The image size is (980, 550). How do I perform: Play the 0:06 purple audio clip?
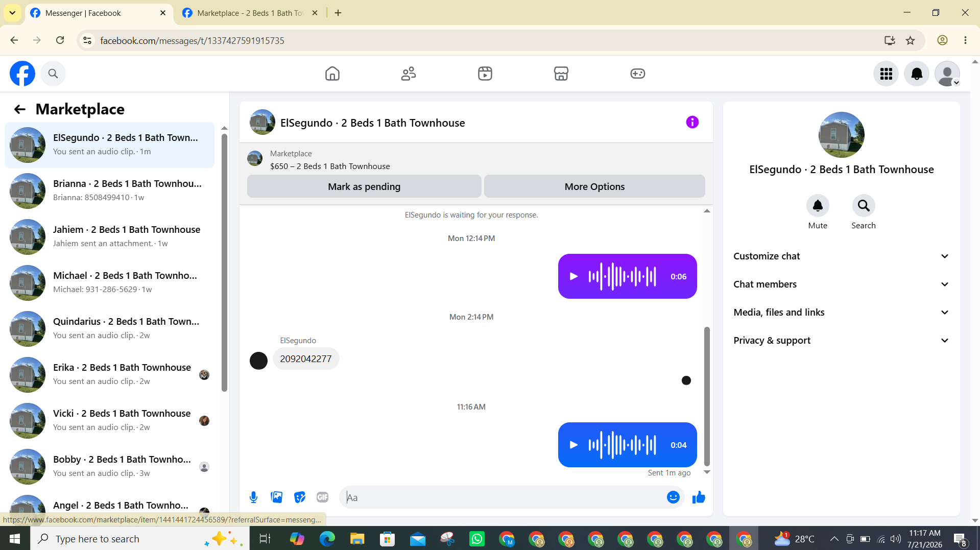click(573, 276)
